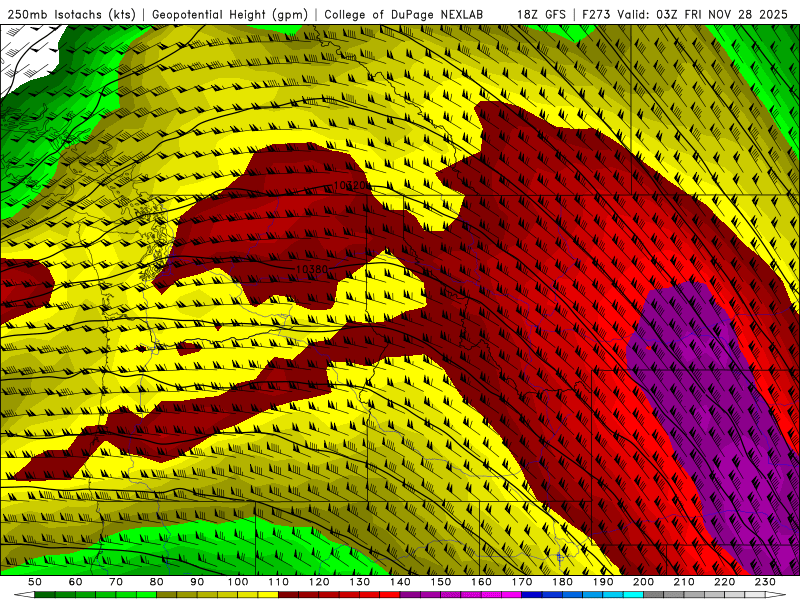Click the olive swatch just right of 80
800x600 pixels.
coord(166,595)
